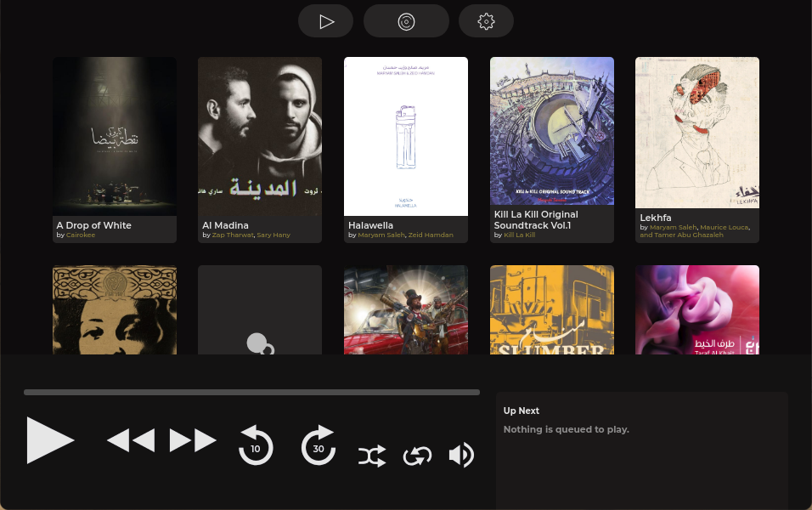The width and height of the screenshot is (812, 510).
Task: Open the settings gear tab
Action: click(x=486, y=21)
